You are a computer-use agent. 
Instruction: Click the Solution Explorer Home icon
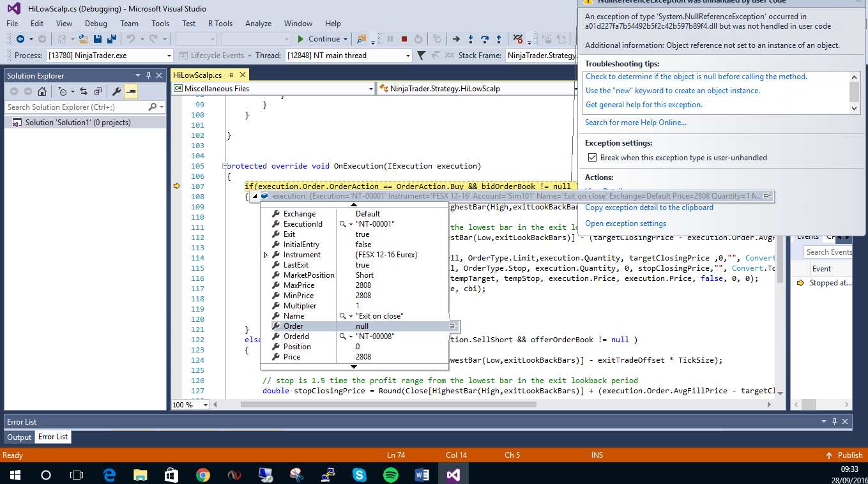click(x=42, y=91)
